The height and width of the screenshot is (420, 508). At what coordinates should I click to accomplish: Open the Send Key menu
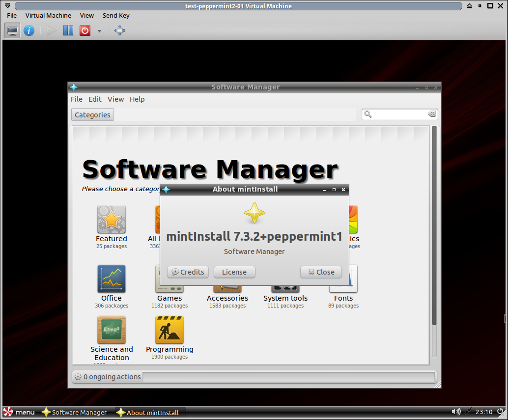pos(116,16)
